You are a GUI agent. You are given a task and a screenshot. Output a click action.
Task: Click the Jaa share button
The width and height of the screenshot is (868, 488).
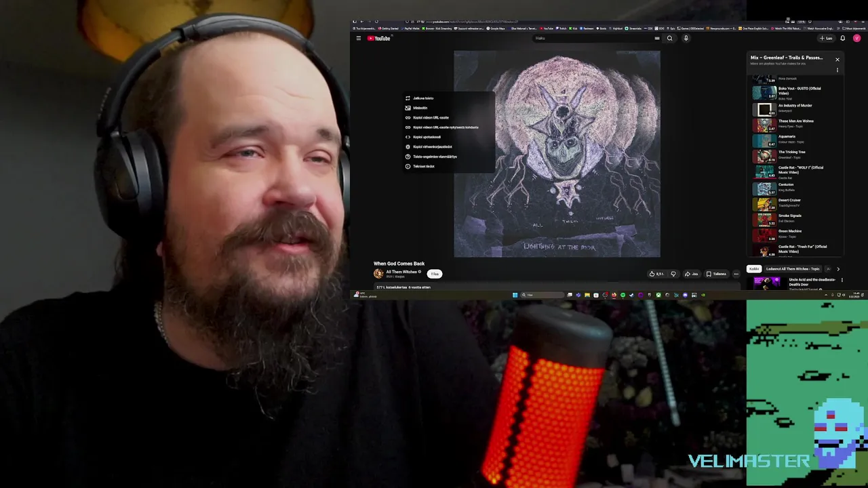coord(691,274)
